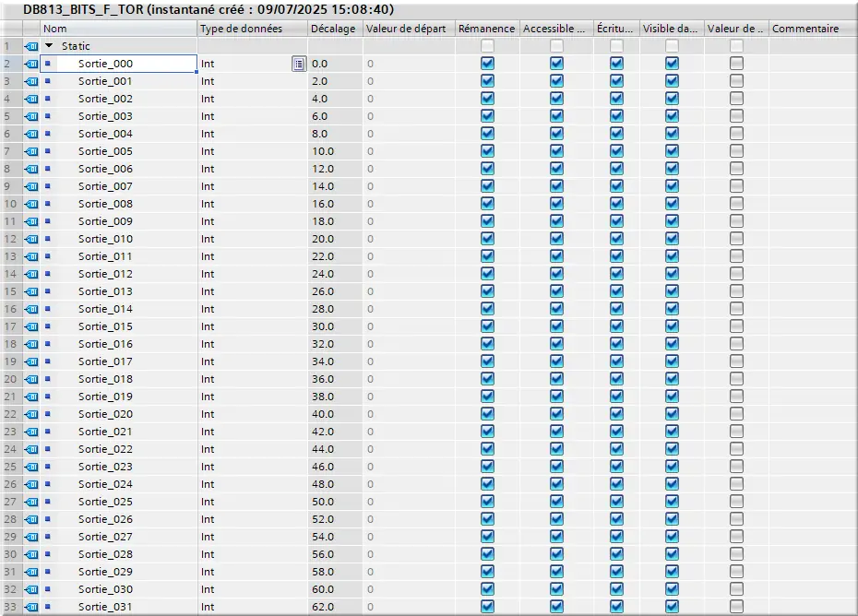This screenshot has height=616, width=858.
Task: Select the Sortie_021 name cell
Action: [x=119, y=432]
